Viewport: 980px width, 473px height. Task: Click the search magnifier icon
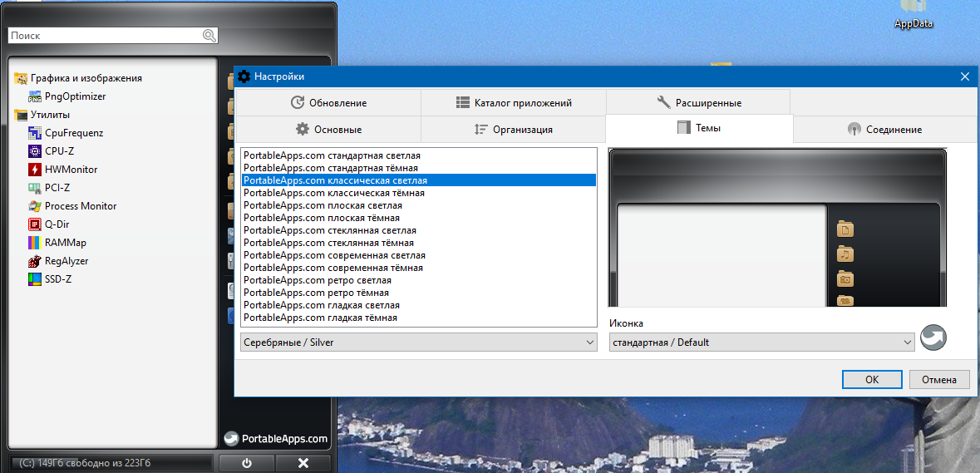[x=209, y=36]
